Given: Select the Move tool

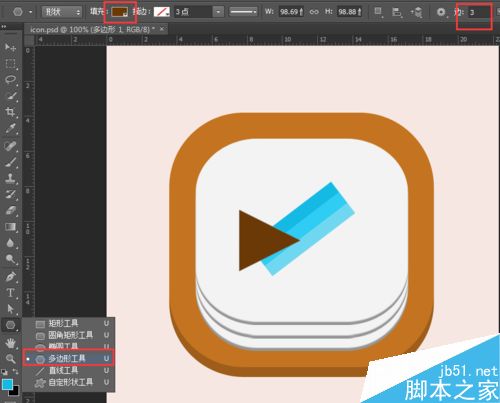Looking at the screenshot, I should (x=10, y=47).
